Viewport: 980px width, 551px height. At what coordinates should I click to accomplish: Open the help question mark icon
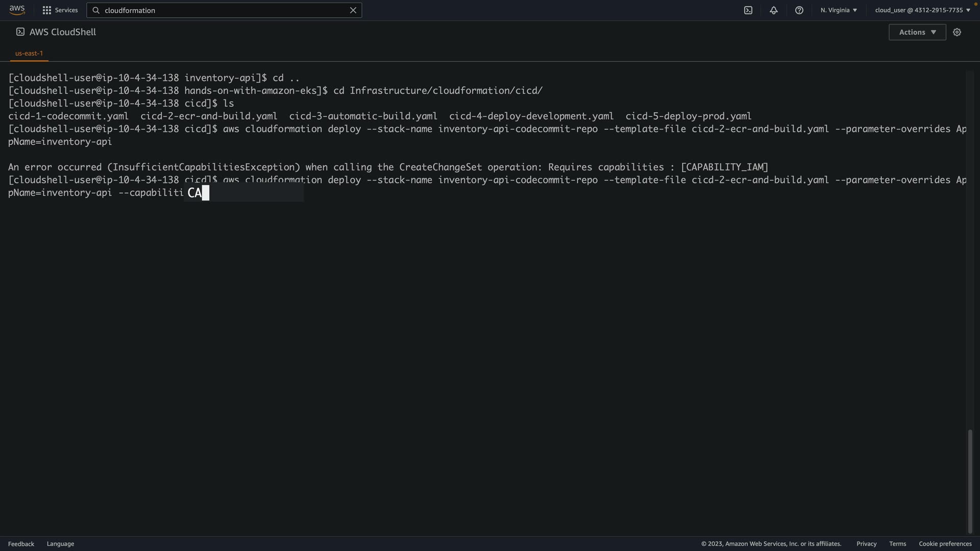(799, 10)
